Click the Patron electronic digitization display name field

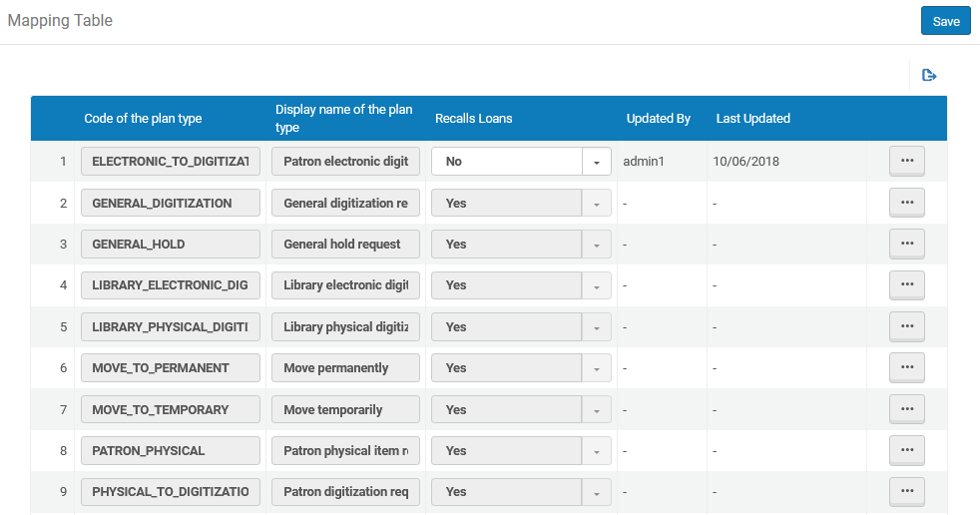pos(345,161)
